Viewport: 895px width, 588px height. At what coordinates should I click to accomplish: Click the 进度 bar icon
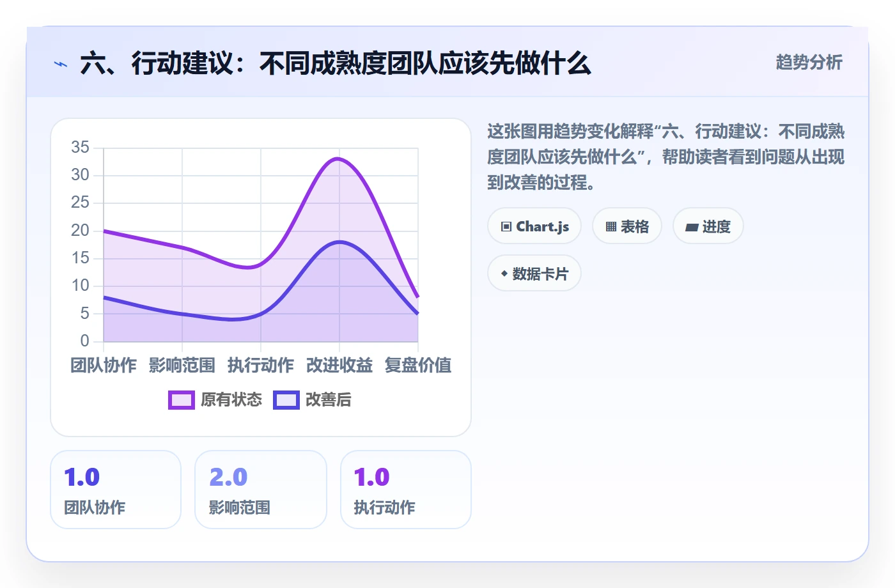pyautogui.click(x=692, y=227)
